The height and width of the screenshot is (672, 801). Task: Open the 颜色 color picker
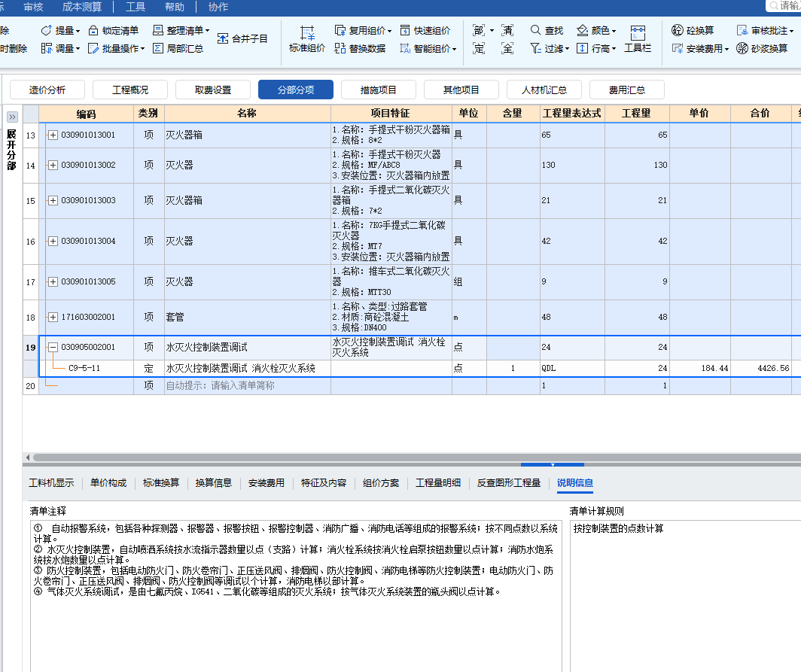click(596, 30)
